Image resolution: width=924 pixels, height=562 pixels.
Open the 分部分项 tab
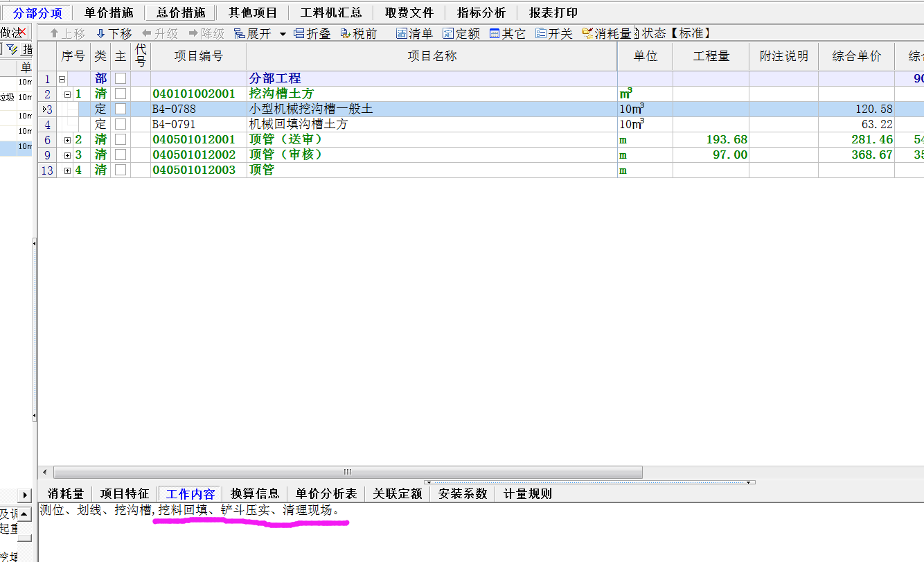(37, 12)
